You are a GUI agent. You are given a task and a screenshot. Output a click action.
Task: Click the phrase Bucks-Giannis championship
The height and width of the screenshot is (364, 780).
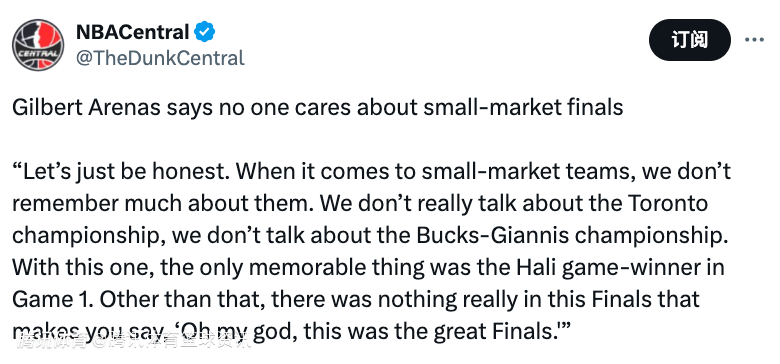pos(569,235)
